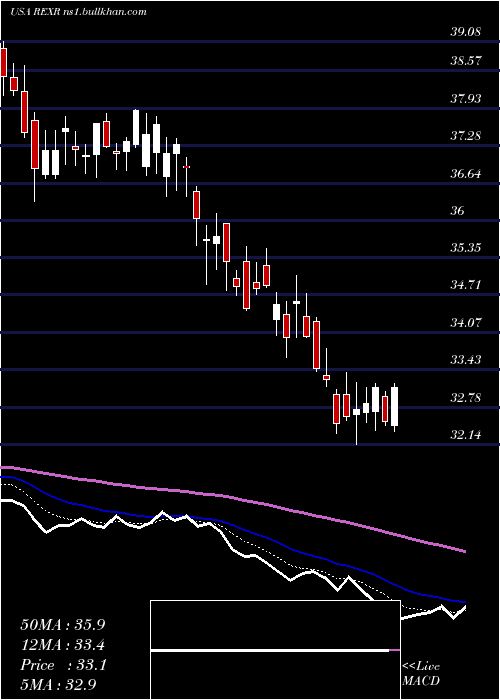Screen dimensions: 500x700
Task: Click the 39.08 price level label
Action: 466,31
